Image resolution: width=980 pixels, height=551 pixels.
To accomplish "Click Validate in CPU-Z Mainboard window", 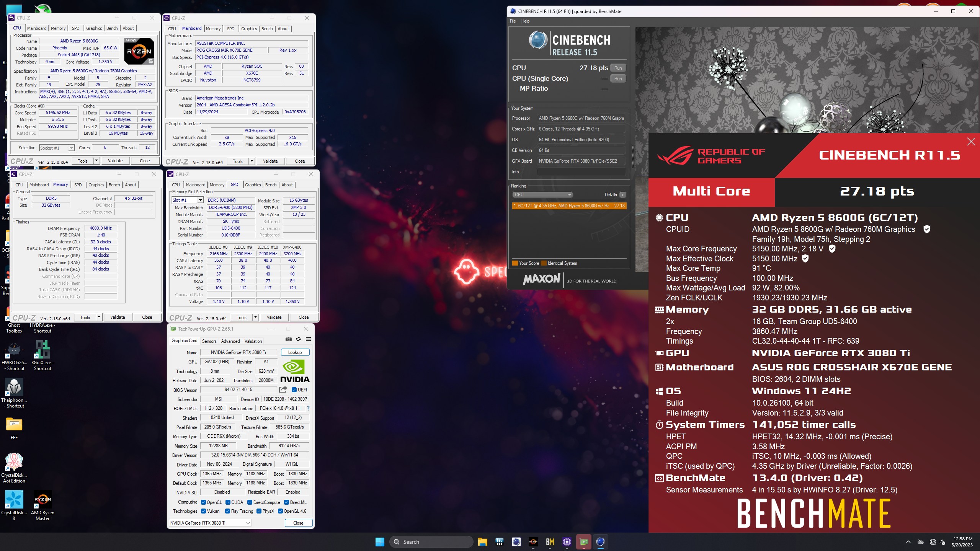I will pos(270,161).
